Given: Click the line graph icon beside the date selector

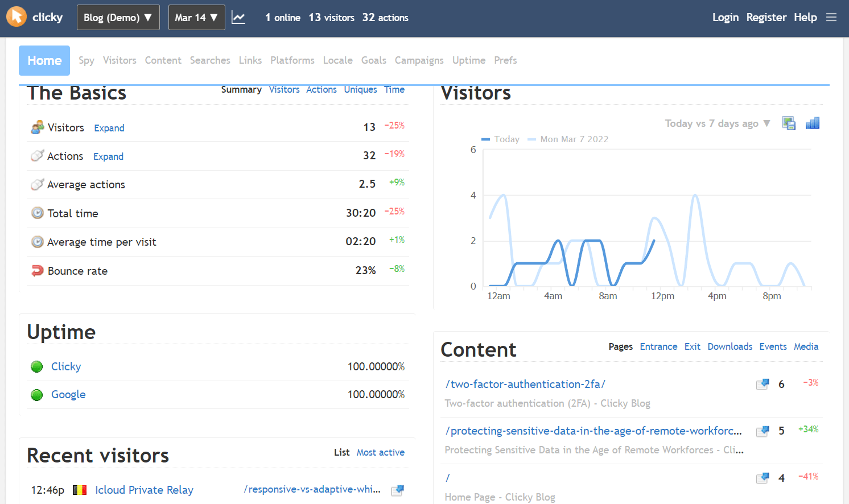Looking at the screenshot, I should point(238,17).
